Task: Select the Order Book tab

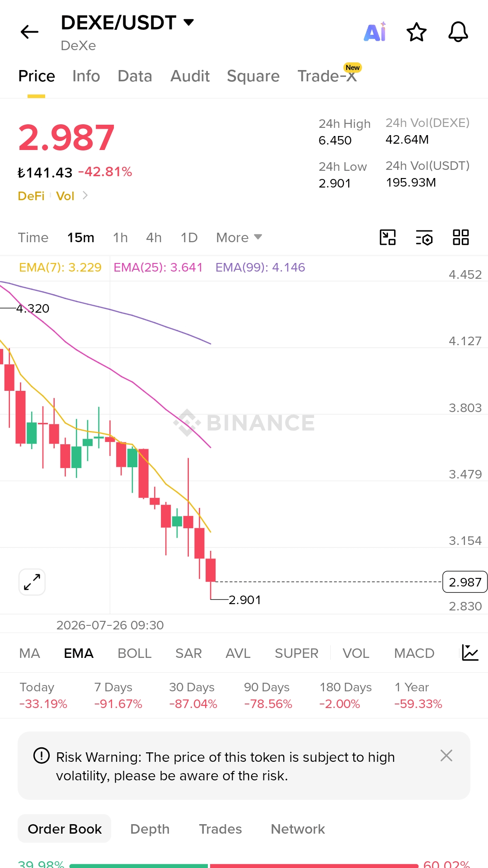Action: tap(65, 829)
